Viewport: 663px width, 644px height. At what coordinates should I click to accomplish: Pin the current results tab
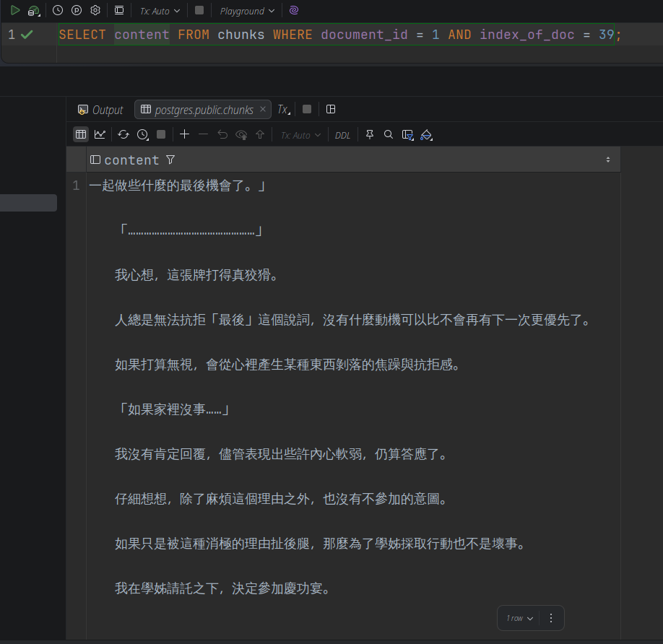pos(370,134)
